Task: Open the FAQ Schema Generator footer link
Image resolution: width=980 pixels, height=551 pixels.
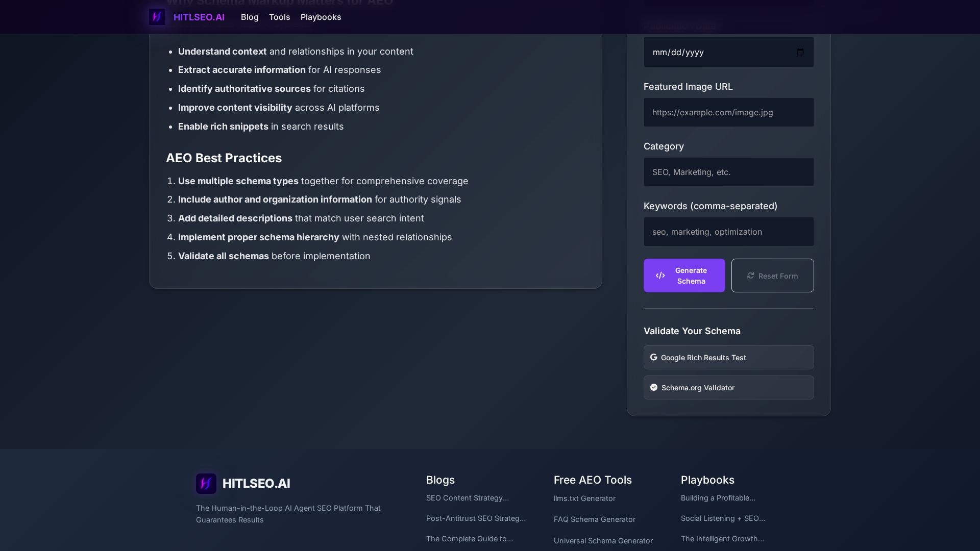Action: pos(594,519)
